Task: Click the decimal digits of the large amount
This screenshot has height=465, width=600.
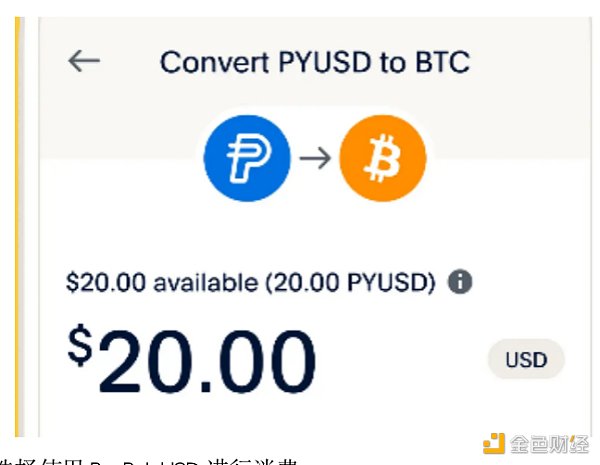Action: coord(265,360)
